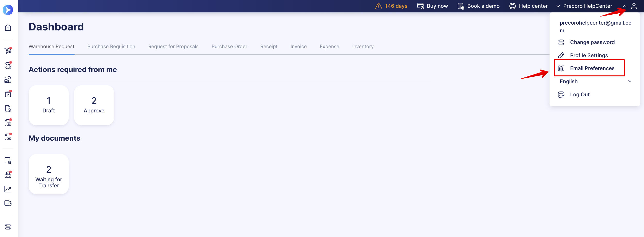Click the Actions required from me heading
This screenshot has height=237, width=644.
pos(73,69)
